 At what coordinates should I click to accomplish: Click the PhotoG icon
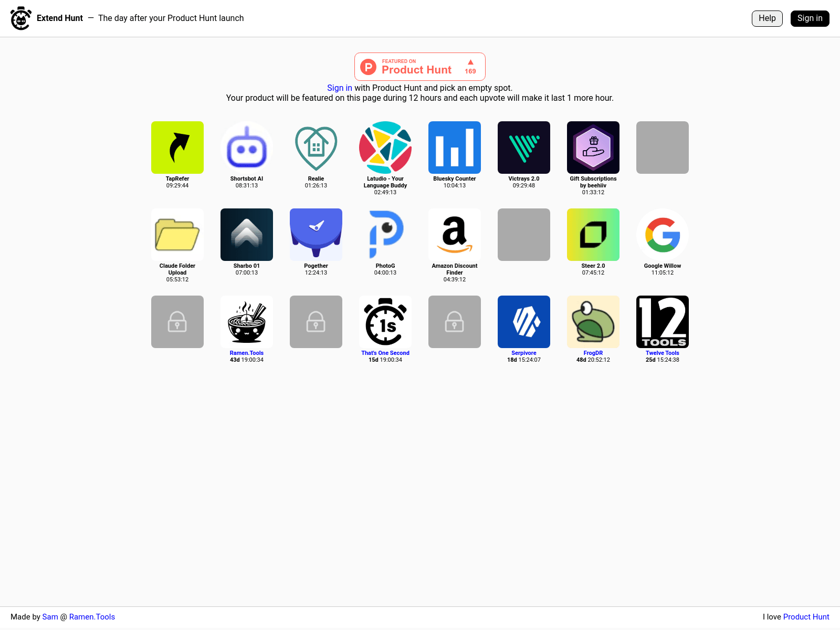385,235
